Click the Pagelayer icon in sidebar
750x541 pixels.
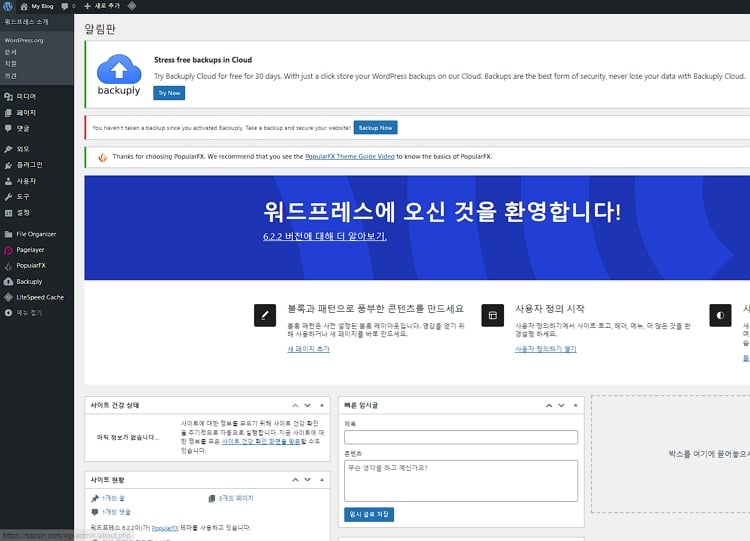(8, 250)
